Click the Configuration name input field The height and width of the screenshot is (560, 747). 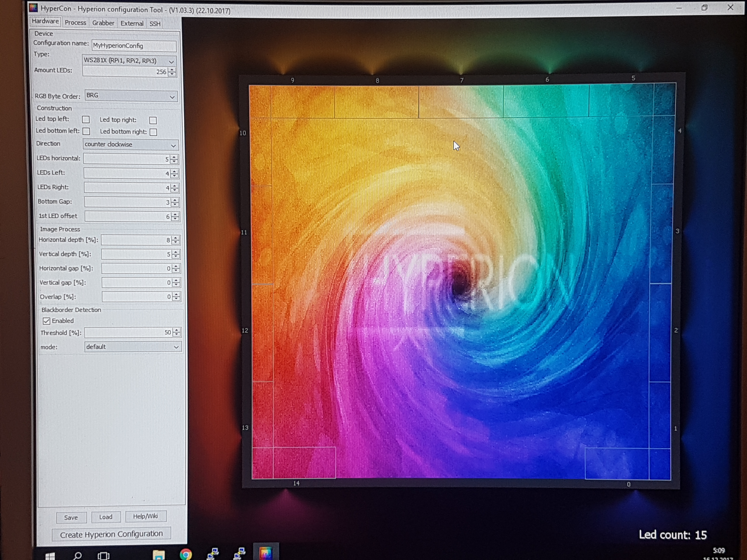point(134,46)
